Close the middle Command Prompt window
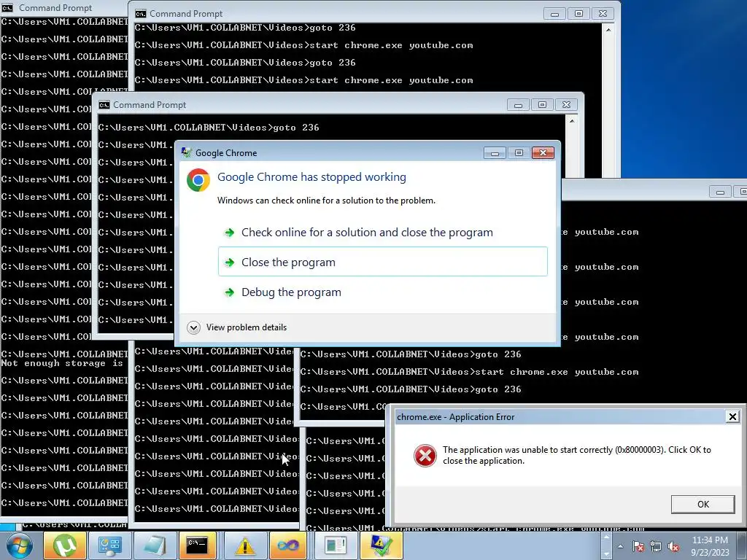Image resolution: width=747 pixels, height=560 pixels. (x=566, y=105)
